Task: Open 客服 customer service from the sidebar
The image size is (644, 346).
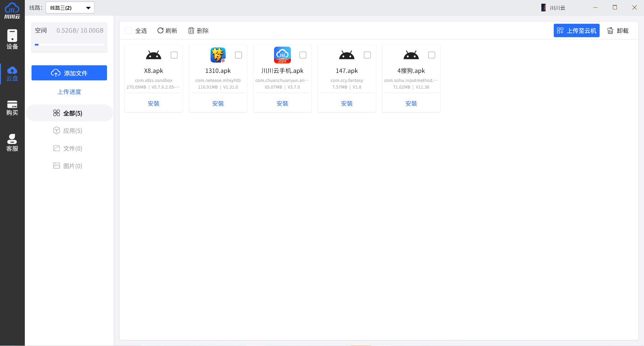Action: 12,143
